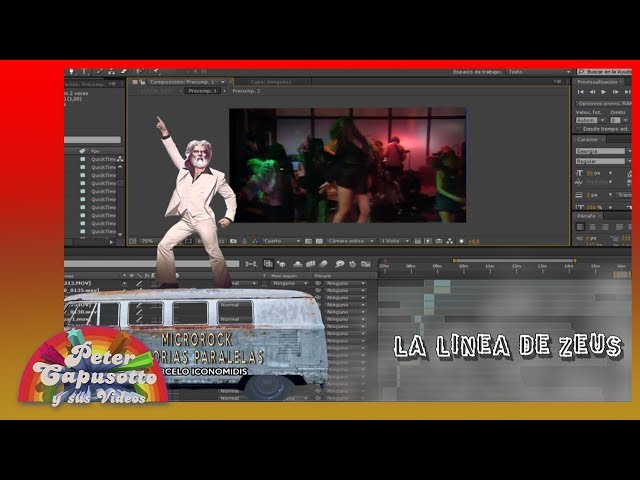The height and width of the screenshot is (480, 640).
Task: Select the Clone Stamp tool
Action: click(111, 71)
